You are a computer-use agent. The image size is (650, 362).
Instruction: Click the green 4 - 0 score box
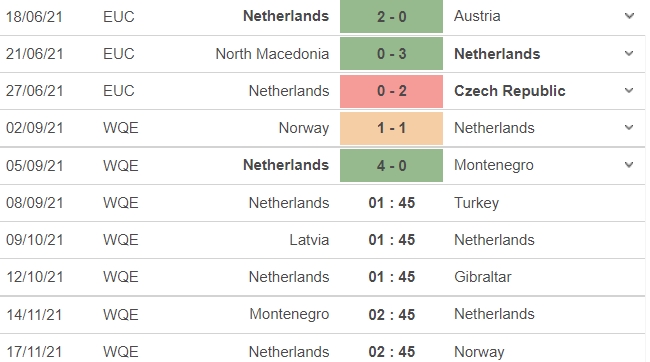[391, 165]
